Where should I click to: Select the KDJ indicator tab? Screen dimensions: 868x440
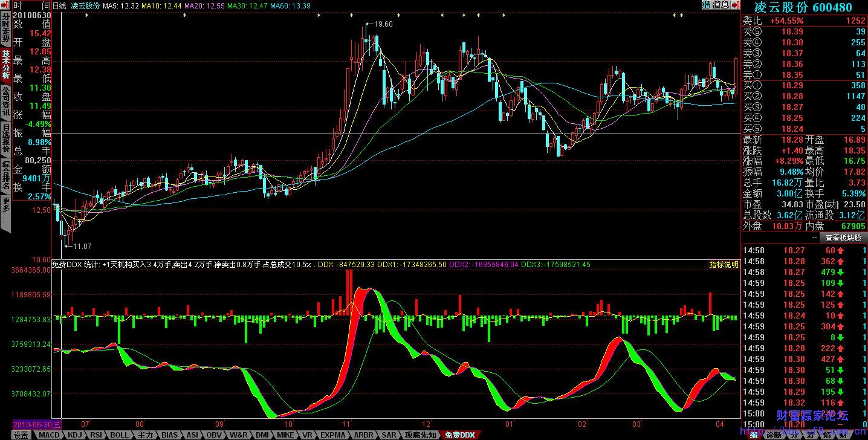click(x=76, y=435)
